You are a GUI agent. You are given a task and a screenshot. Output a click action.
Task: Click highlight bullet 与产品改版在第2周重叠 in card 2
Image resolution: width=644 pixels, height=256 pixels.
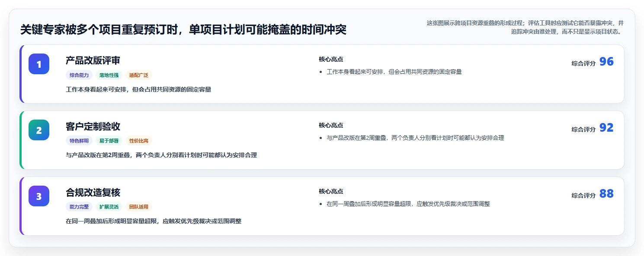[x=415, y=138]
